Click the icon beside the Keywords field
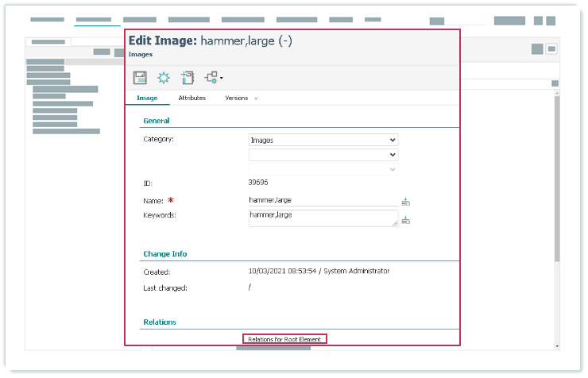 [x=406, y=220]
